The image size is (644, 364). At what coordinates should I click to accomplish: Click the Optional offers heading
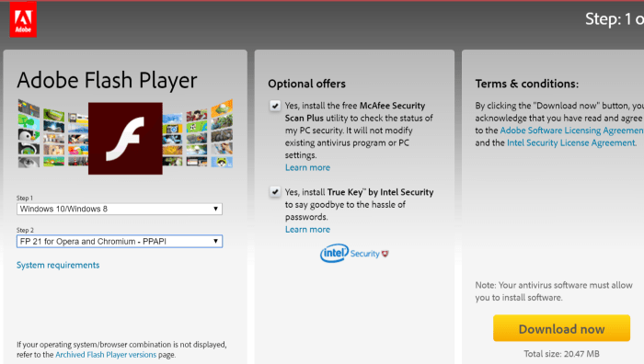(x=306, y=84)
